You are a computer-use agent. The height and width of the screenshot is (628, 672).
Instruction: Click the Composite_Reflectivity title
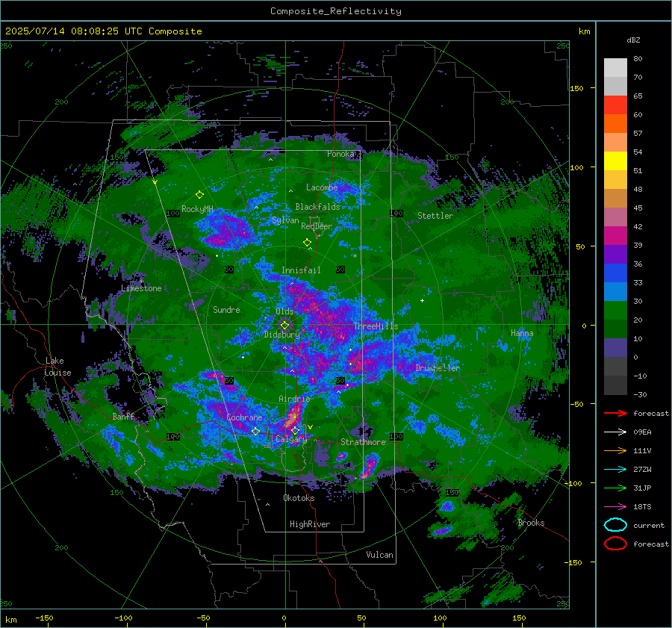[x=336, y=11]
